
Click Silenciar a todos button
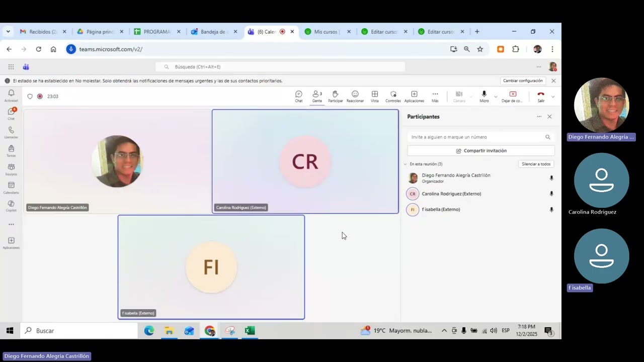[x=536, y=164]
